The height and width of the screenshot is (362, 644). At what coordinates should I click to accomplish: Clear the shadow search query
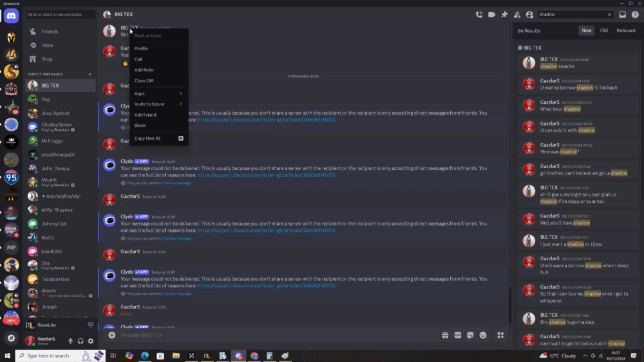[x=609, y=14]
